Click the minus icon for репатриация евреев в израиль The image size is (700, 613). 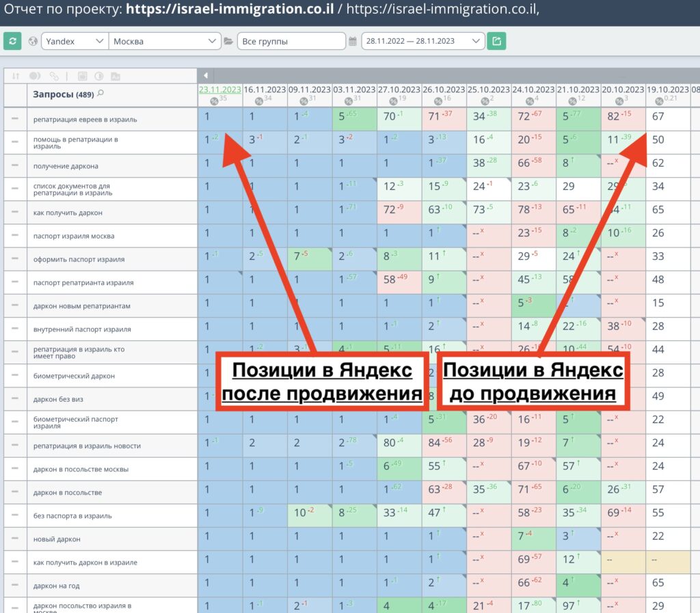(15, 119)
